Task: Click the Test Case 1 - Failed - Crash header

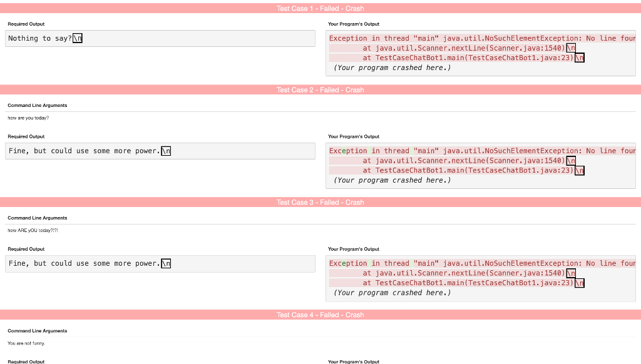Action: coord(320,8)
